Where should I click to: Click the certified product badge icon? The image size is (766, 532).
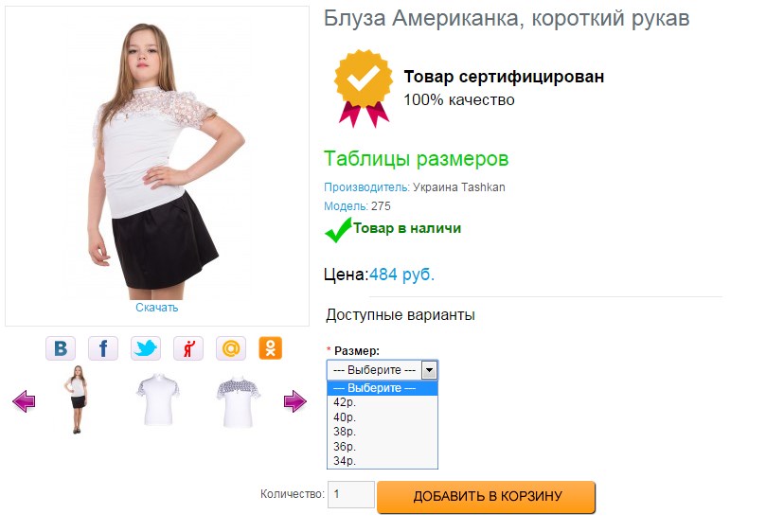pyautogui.click(x=363, y=88)
